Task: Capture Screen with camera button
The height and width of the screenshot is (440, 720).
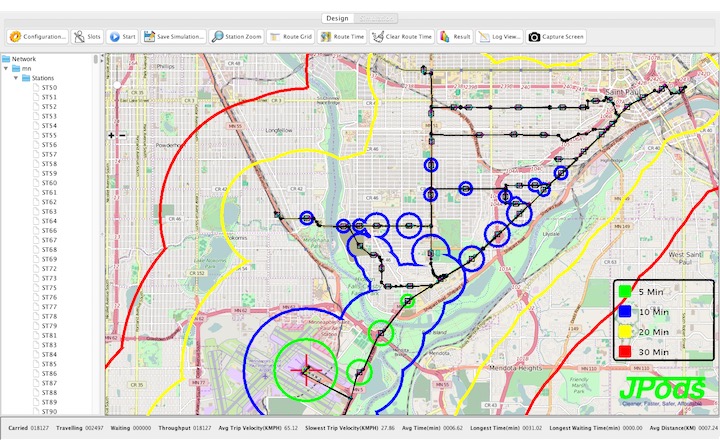Action: [x=556, y=36]
